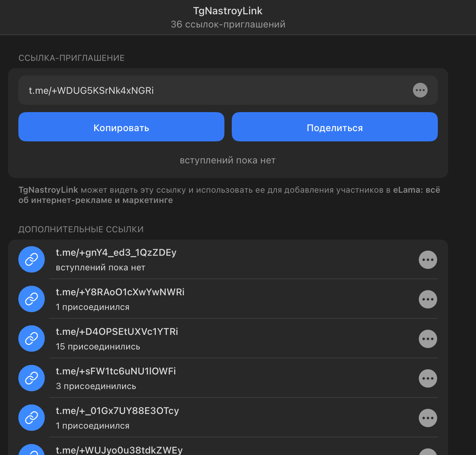This screenshot has height=455, width=476.
Task: Click chain icon beside t.me/+gnY4_ed3_1QzZDEy
Action: pos(32,259)
